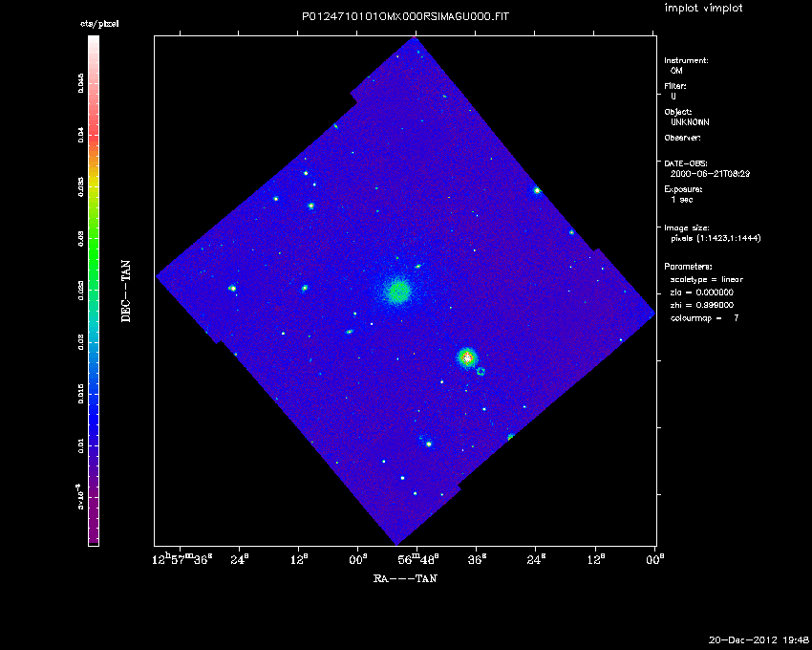
Task: Click the 'zlo = 0.000000' parameter
Action: point(702,292)
